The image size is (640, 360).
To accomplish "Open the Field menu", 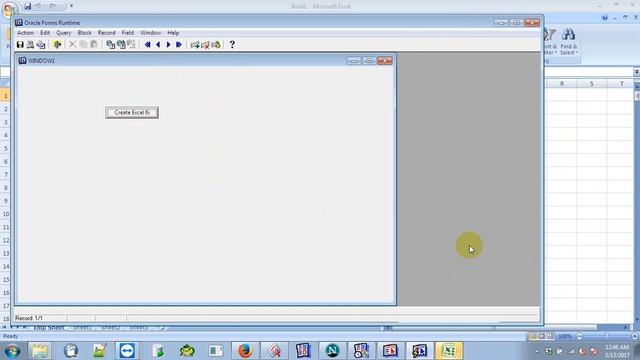I will 128,33.
